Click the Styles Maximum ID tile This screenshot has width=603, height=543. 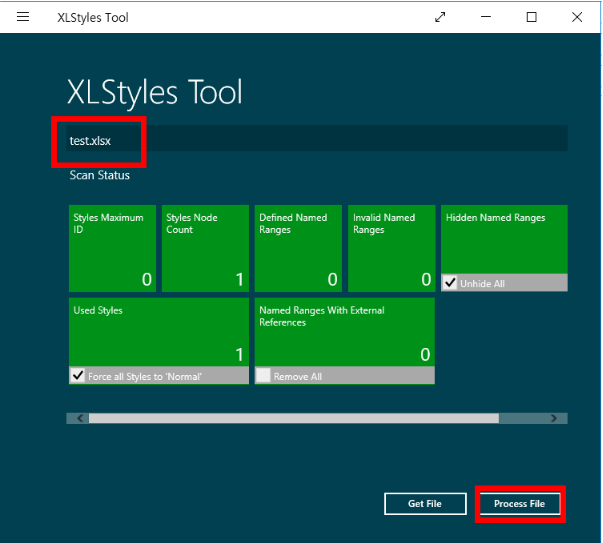[x=112, y=248]
